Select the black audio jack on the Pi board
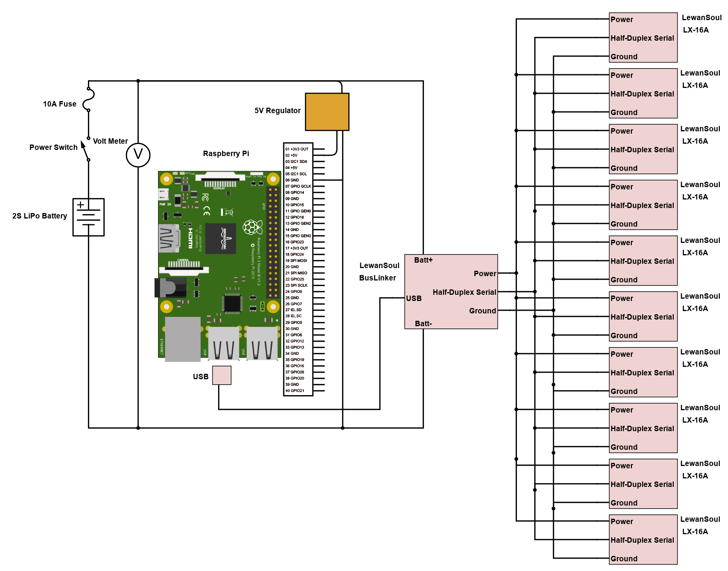Viewport: 728px width, 571px height. coord(170,288)
